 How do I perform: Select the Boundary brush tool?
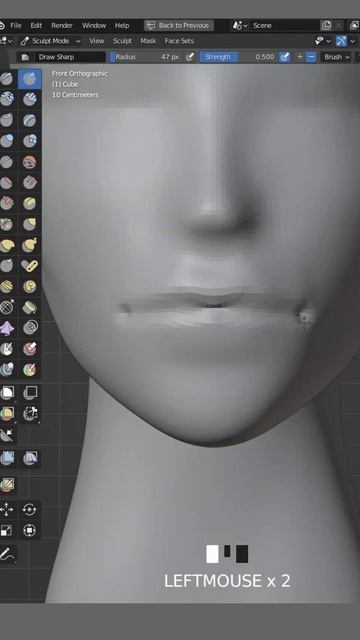click(29, 307)
